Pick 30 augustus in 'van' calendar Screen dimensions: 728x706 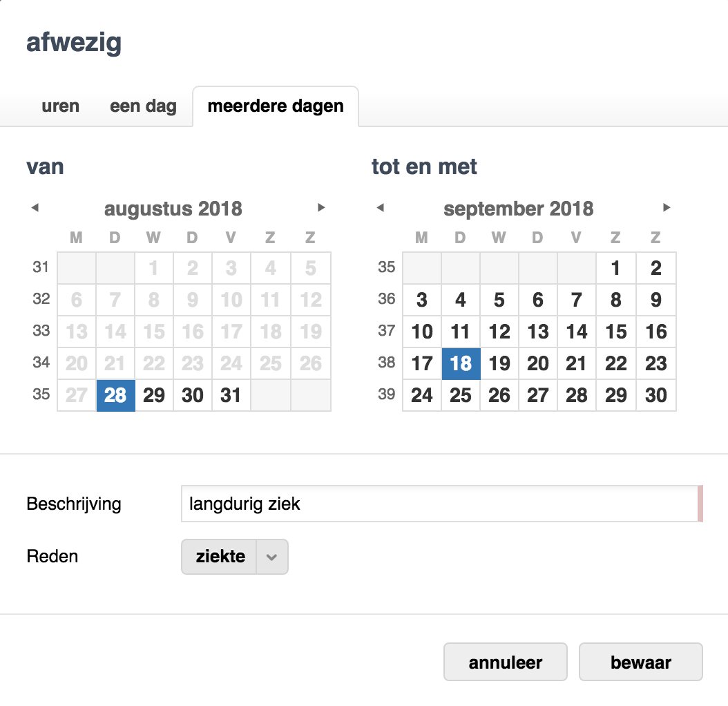pyautogui.click(x=193, y=395)
